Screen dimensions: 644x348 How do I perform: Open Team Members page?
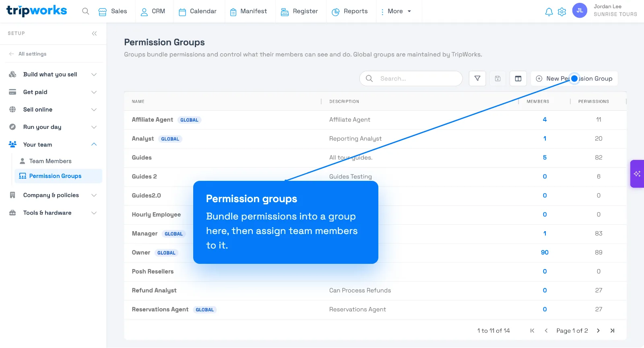click(x=50, y=161)
